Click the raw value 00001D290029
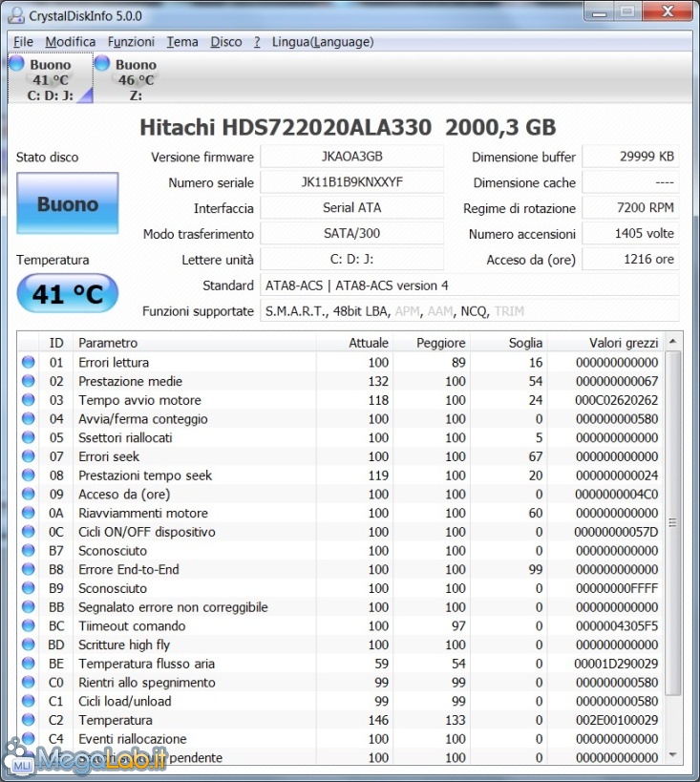 [x=616, y=664]
